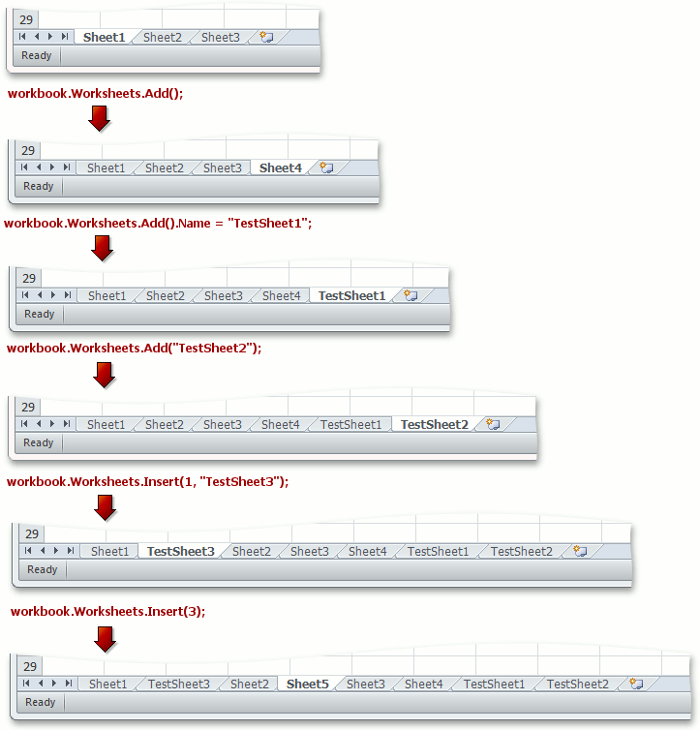Click Insert Worksheet icon beside active Sheet4 tab
The height and width of the screenshot is (730, 700).
click(x=326, y=168)
